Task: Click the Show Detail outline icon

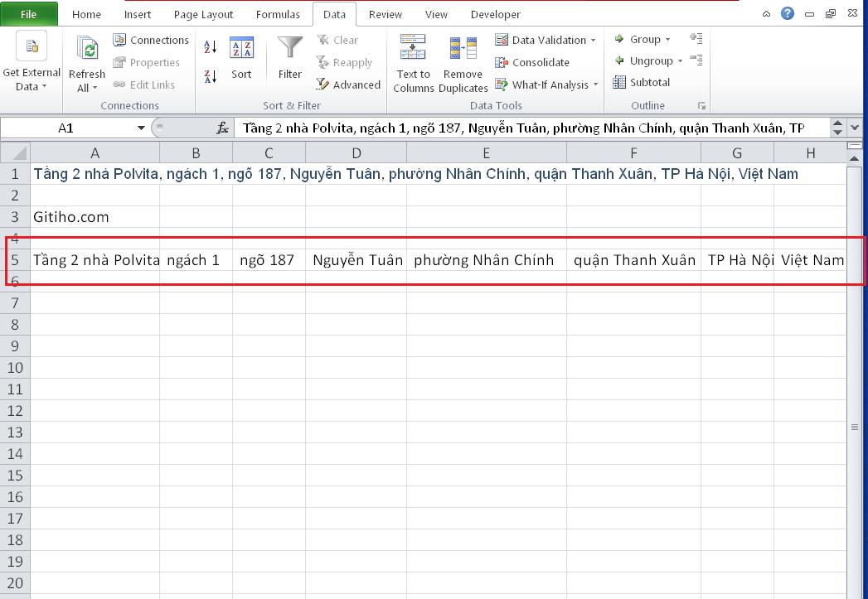Action: click(696, 38)
